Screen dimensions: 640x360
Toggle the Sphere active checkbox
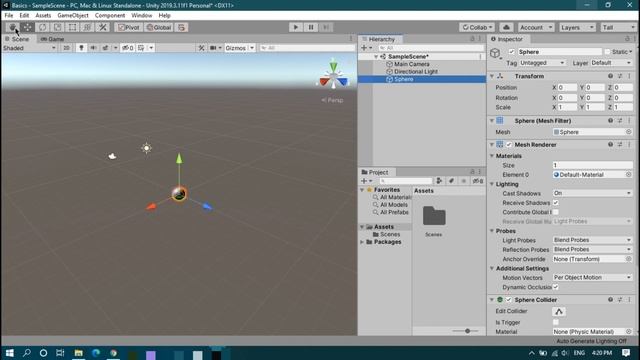511,52
